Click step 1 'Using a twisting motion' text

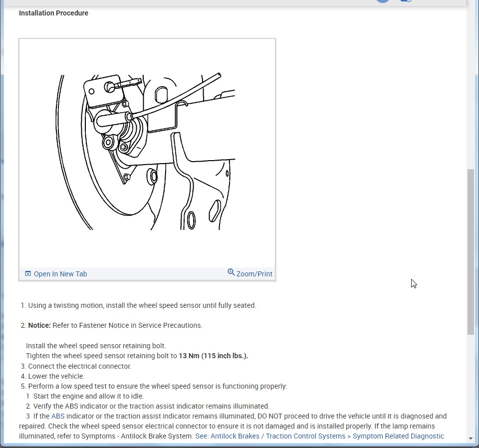tap(142, 305)
